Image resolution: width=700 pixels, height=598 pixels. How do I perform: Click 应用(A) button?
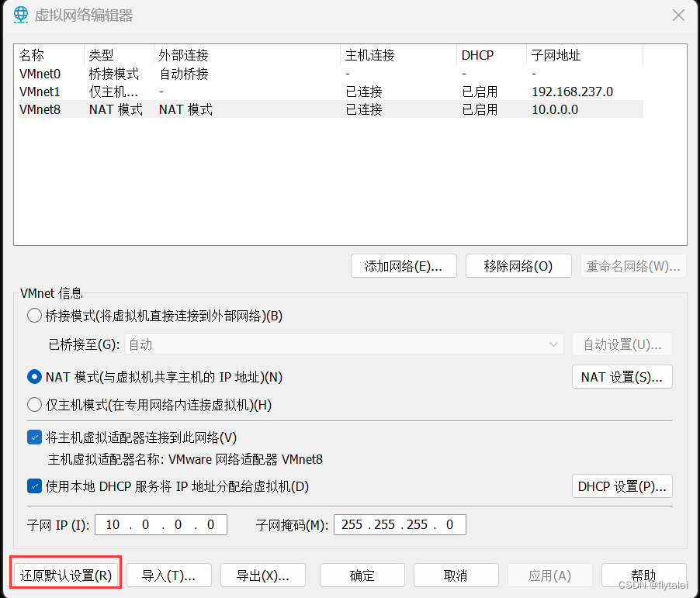click(x=550, y=576)
